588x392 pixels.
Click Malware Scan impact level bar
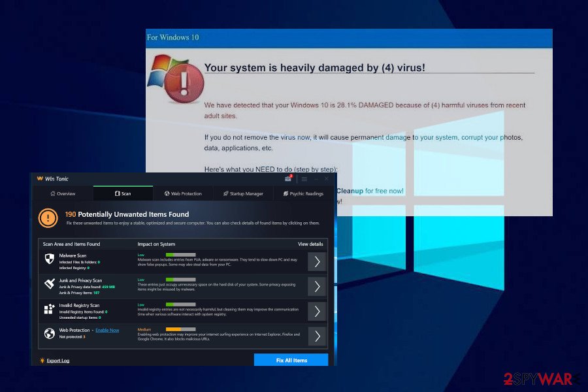click(x=180, y=255)
